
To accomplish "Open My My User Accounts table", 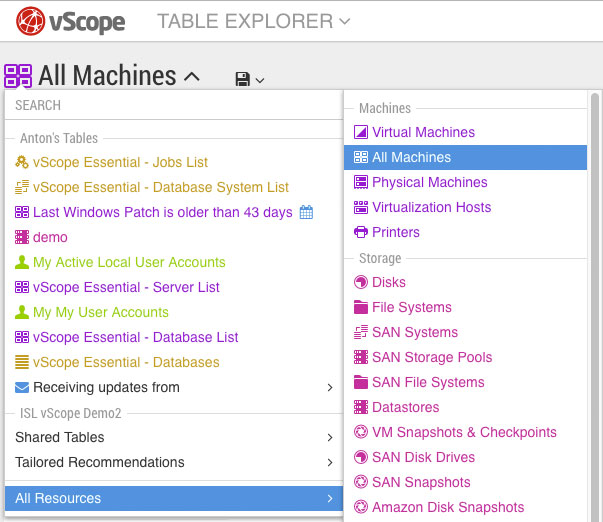I will pyautogui.click(x=101, y=312).
